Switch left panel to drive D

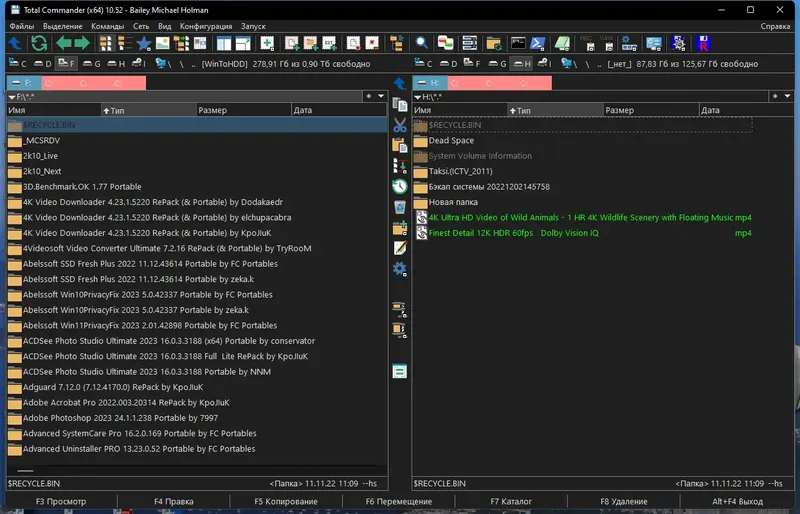43,63
